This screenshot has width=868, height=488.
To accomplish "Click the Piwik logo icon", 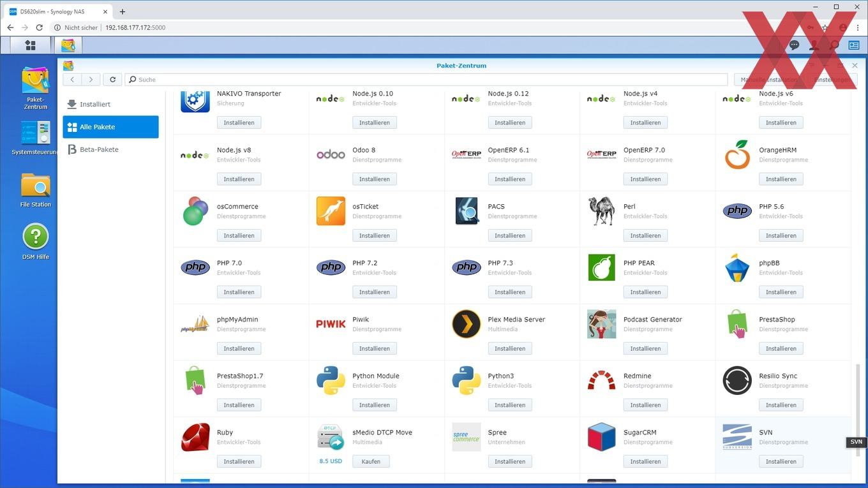I will coord(331,324).
